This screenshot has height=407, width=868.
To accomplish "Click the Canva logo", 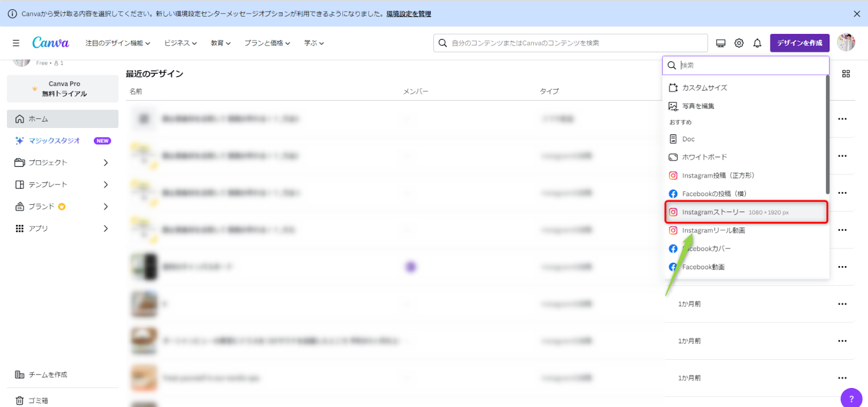I will point(50,43).
